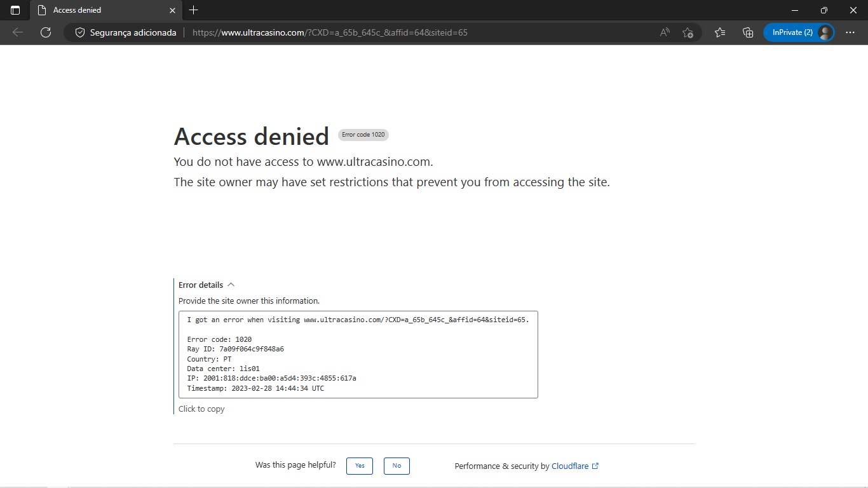
Task: Click the 'Error code 1020' badge
Action: [363, 135]
